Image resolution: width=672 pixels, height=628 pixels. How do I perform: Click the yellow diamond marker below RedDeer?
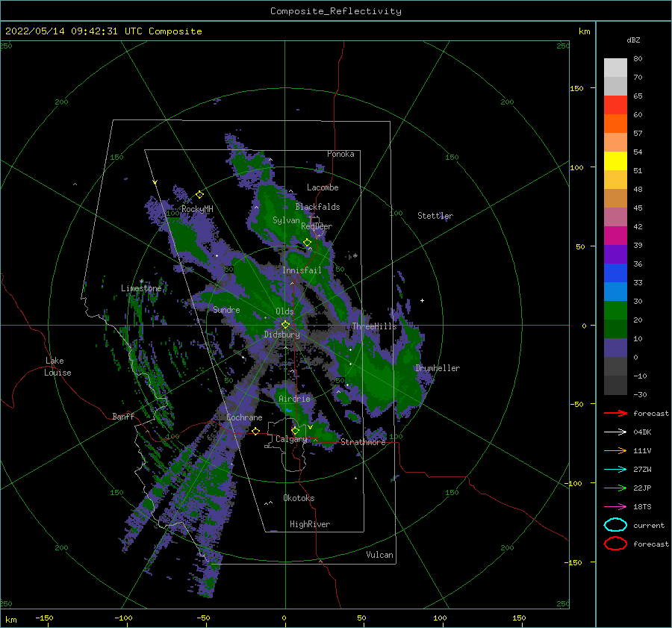click(x=307, y=243)
